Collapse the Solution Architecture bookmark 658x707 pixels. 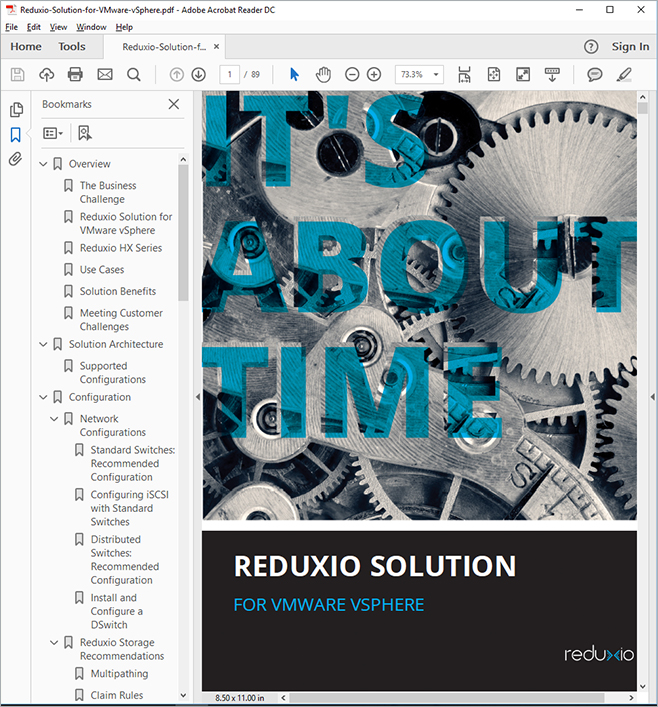coord(43,344)
